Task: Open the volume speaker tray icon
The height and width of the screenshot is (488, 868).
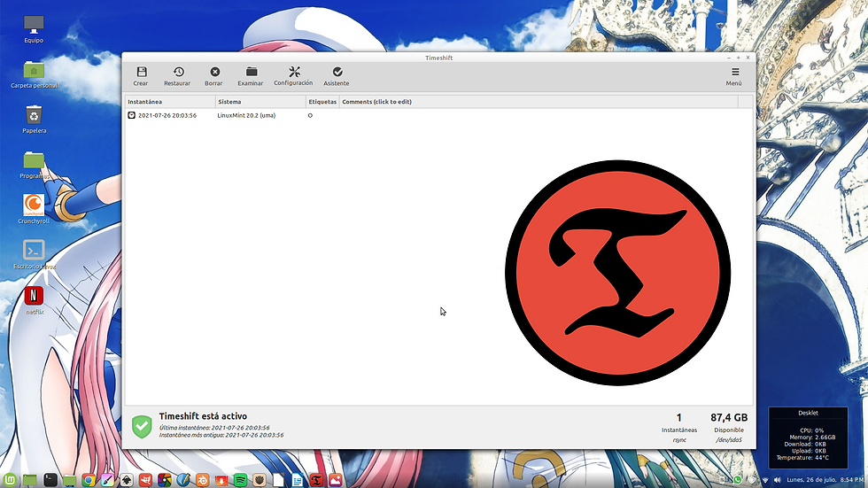Action: [x=778, y=480]
